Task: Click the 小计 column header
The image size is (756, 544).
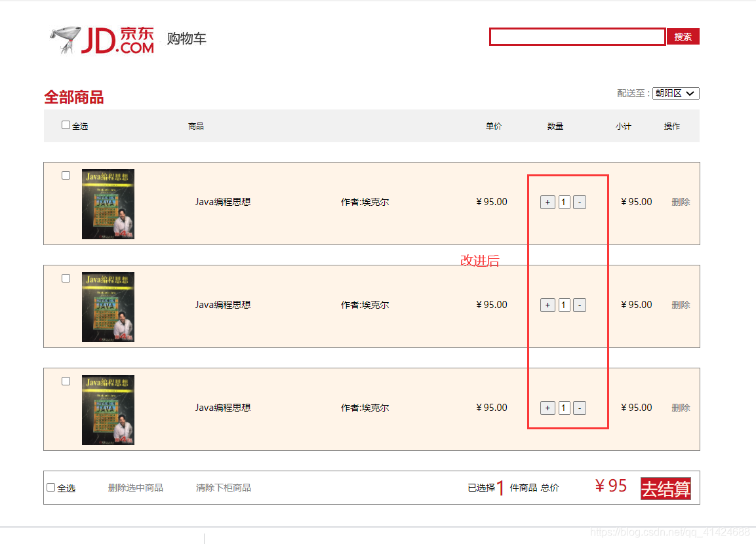Action: (624, 126)
